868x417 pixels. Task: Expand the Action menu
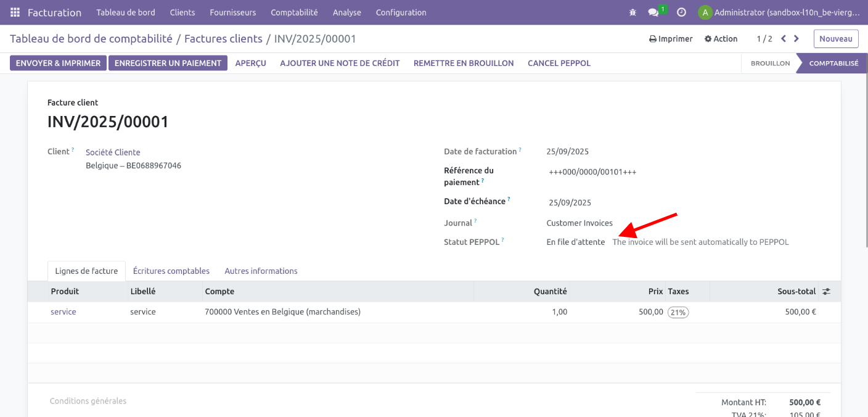(x=721, y=39)
